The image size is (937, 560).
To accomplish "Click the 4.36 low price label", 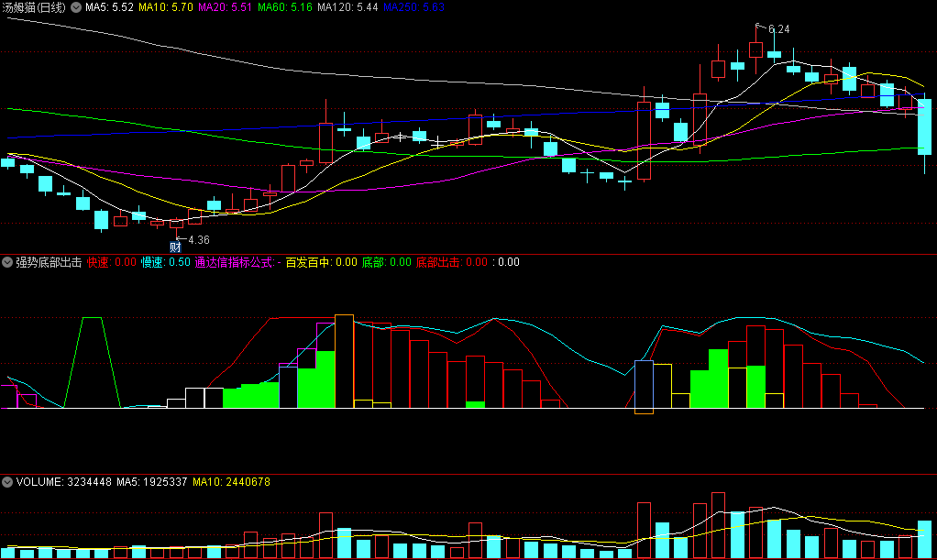I will (199, 240).
